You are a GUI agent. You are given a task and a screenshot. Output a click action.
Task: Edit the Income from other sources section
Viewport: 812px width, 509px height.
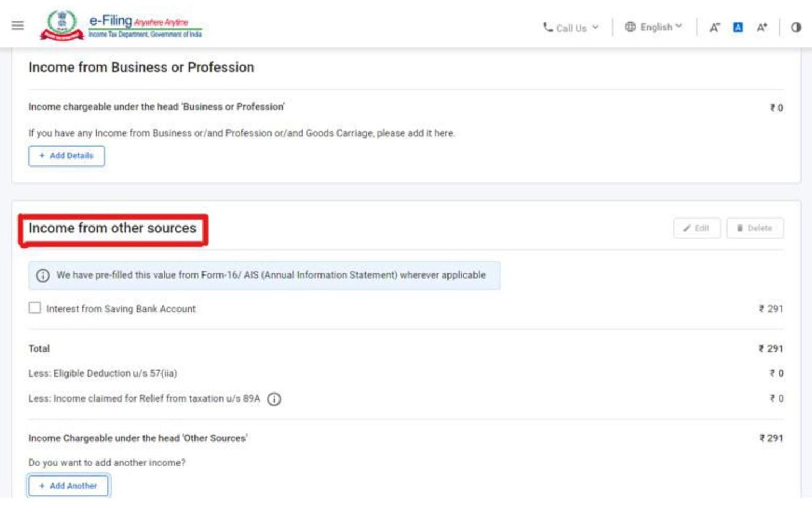click(x=697, y=228)
